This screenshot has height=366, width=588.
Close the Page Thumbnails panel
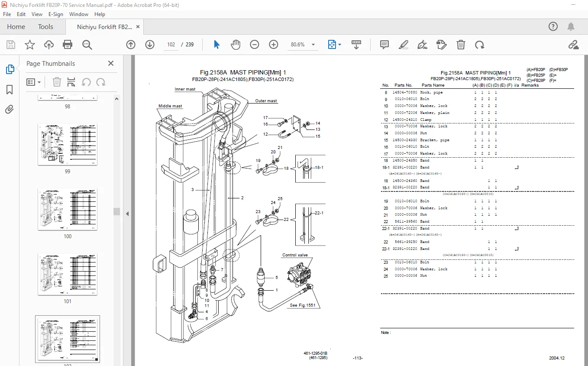click(x=111, y=63)
